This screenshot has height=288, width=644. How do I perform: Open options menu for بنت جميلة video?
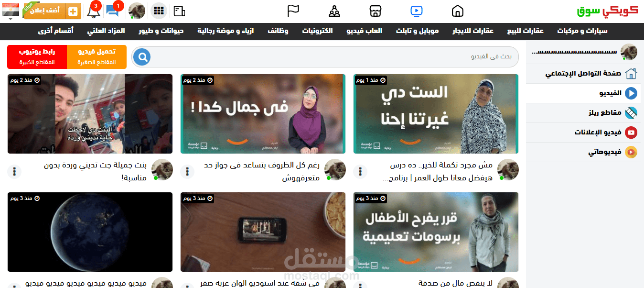14,171
